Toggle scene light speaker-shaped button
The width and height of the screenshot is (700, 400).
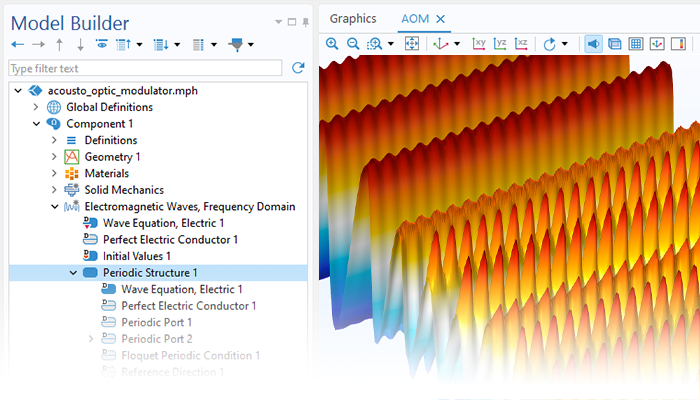pos(593,44)
